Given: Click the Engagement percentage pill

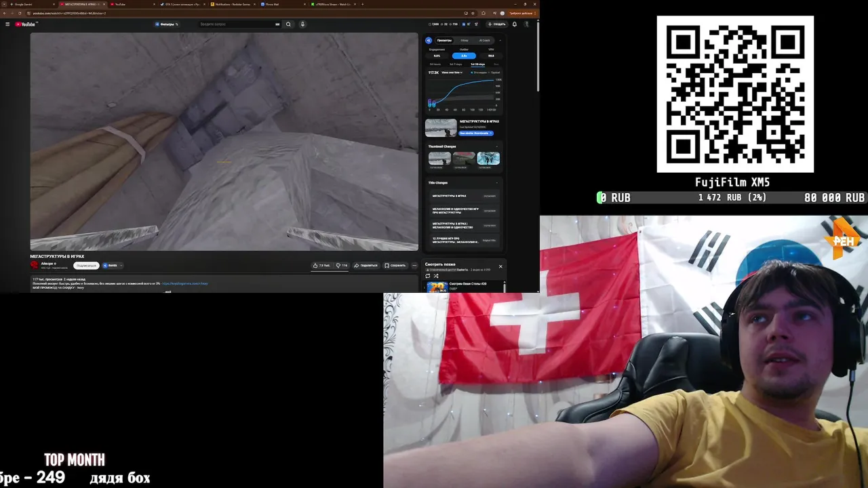Looking at the screenshot, I should coord(437,56).
